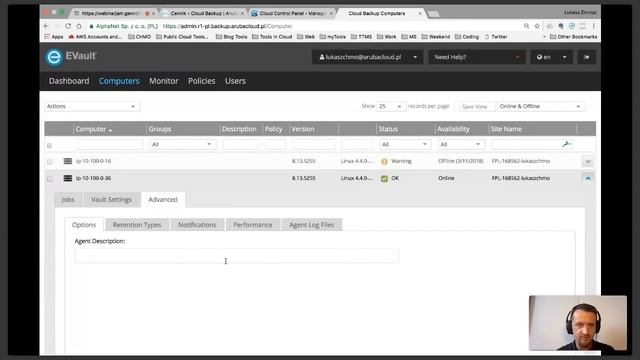
Task: Click the EVault logo icon
Action: 54,57
